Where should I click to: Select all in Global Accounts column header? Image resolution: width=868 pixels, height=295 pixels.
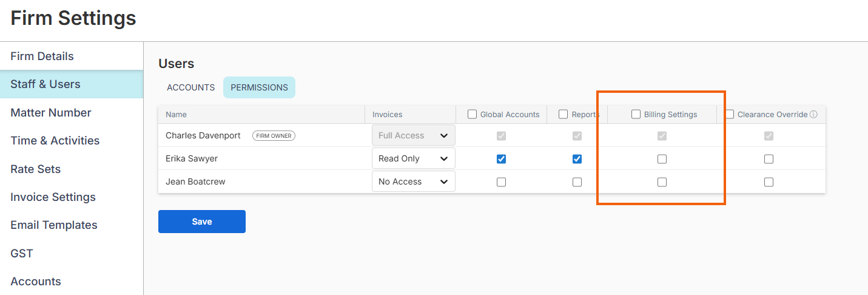[472, 114]
